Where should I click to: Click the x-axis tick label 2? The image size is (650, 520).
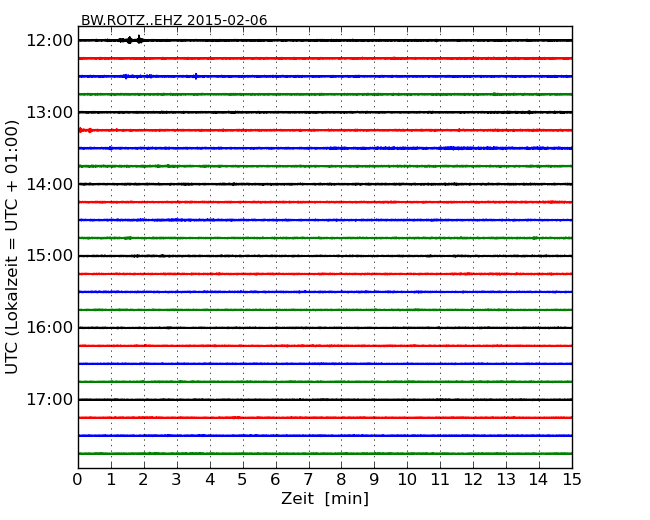144,480
